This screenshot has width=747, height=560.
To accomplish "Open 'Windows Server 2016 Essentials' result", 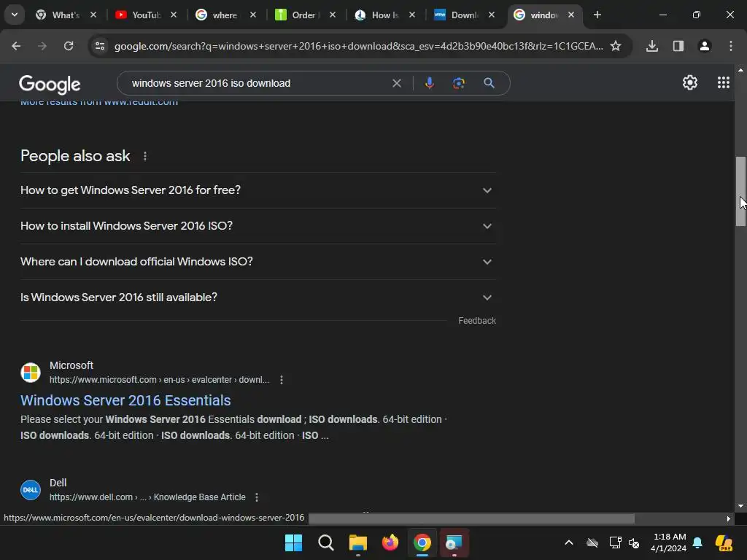I will pyautogui.click(x=125, y=400).
